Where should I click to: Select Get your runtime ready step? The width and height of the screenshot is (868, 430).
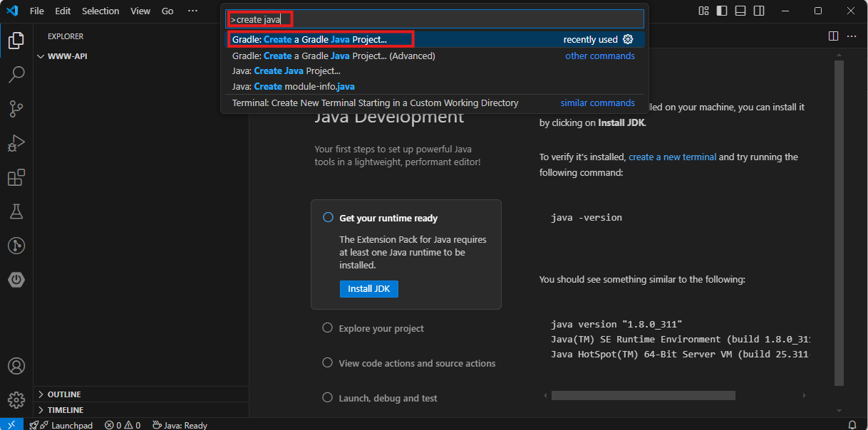tap(406, 255)
